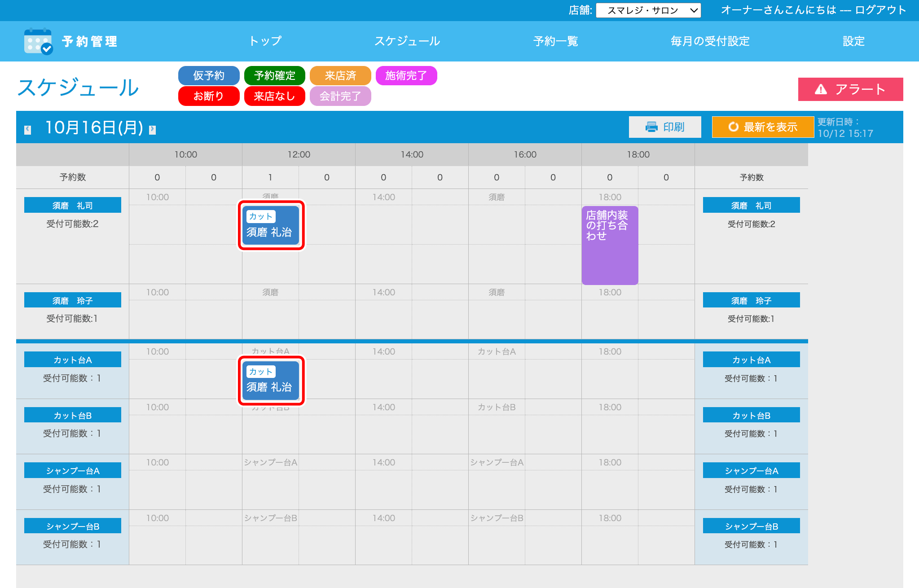The height and width of the screenshot is (588, 919).
Task: Select right-side カット台B label
Action: 752,415
